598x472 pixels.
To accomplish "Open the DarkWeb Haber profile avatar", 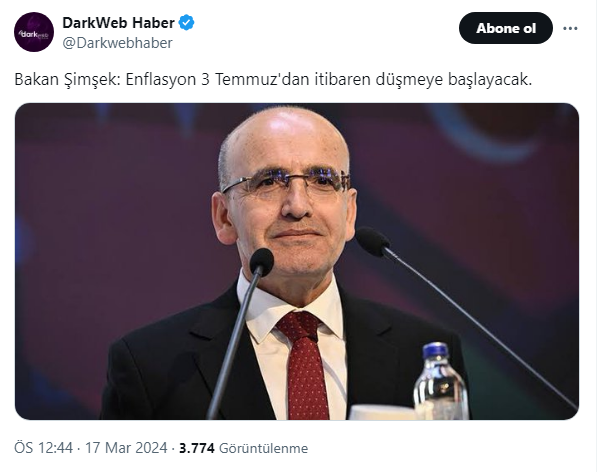I will click(34, 32).
